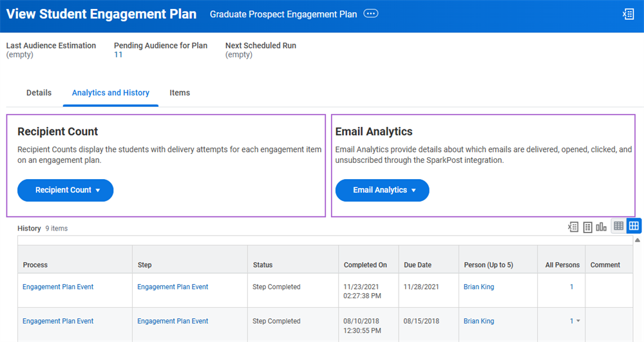
Task: Open Brian King in 08/15/2018 row
Action: pyautogui.click(x=479, y=321)
